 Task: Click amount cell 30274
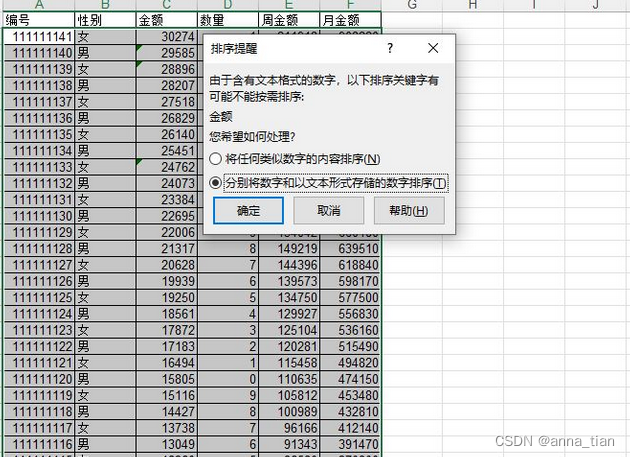(167, 37)
